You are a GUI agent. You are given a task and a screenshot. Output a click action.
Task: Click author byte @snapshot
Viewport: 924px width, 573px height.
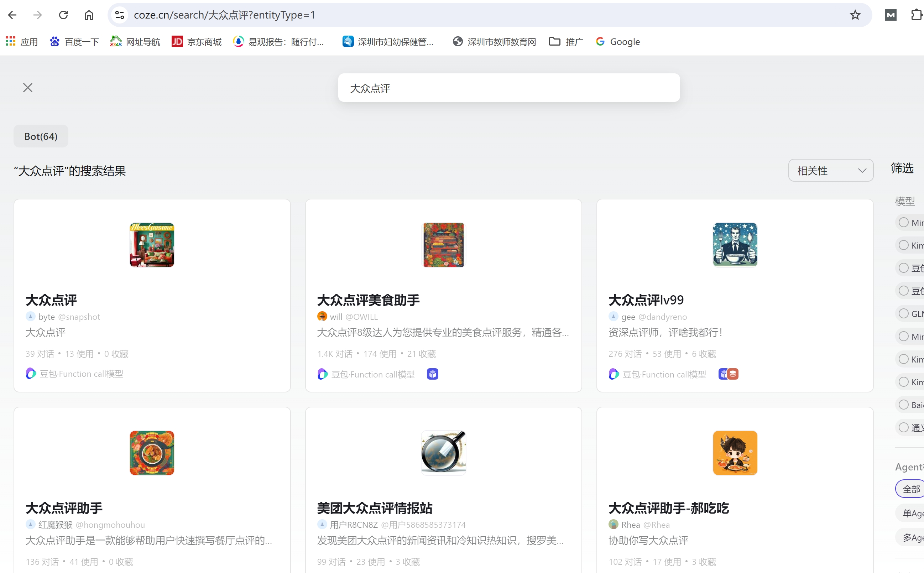[x=63, y=317]
